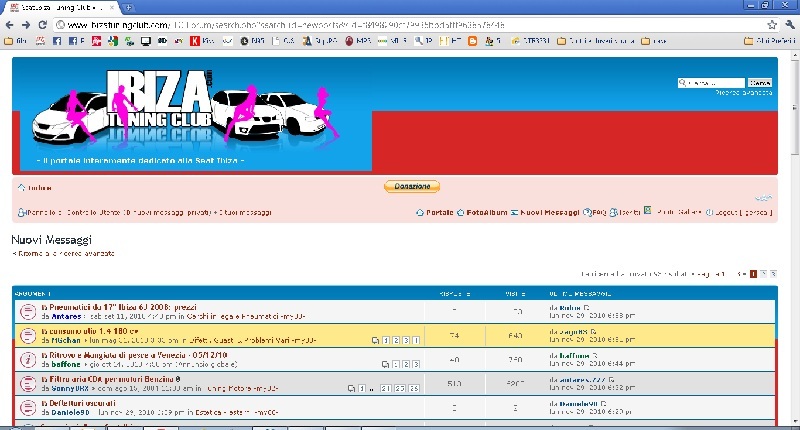Open the orange Blogger bookmark icon
800x430 pixels.
tap(472, 41)
